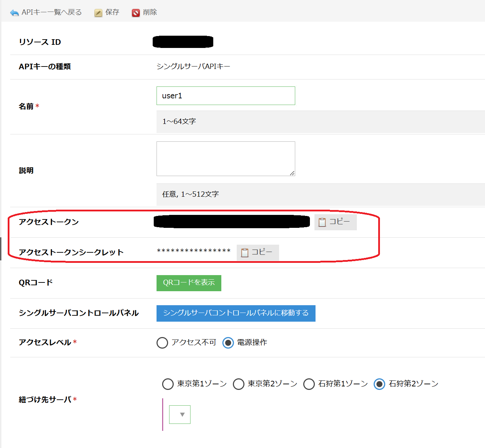Click 保存 to save the API key
This screenshot has height=448, width=485.
click(107, 12)
